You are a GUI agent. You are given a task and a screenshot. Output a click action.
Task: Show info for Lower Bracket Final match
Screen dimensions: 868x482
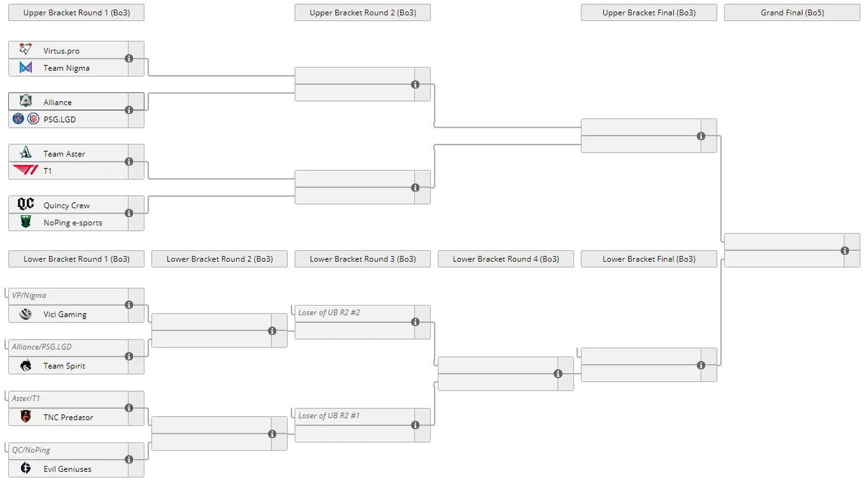tap(701, 365)
